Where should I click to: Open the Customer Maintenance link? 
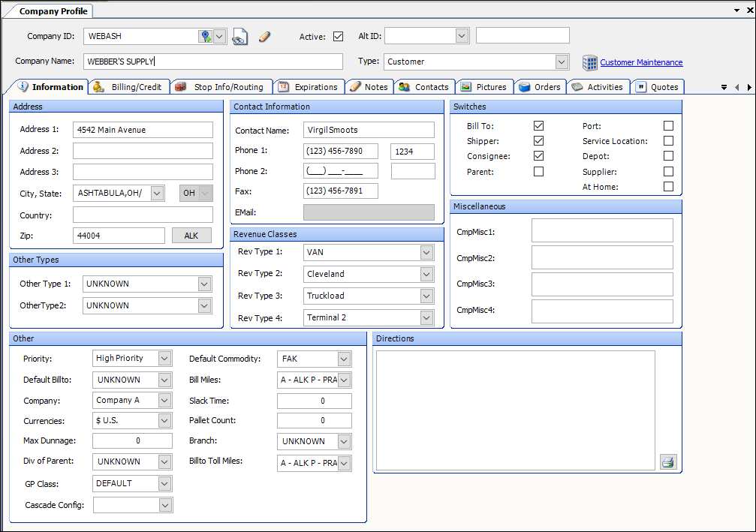pos(641,62)
